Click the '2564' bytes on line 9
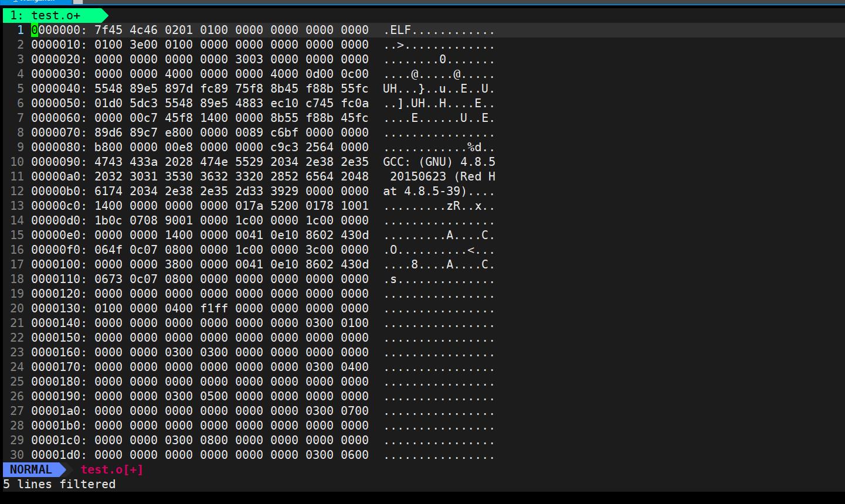 click(x=320, y=147)
